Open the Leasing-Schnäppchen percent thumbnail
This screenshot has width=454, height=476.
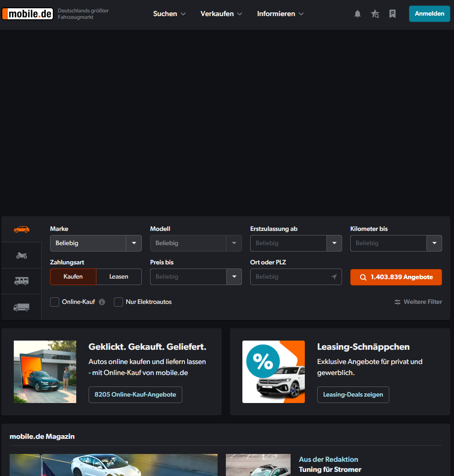[x=274, y=371]
